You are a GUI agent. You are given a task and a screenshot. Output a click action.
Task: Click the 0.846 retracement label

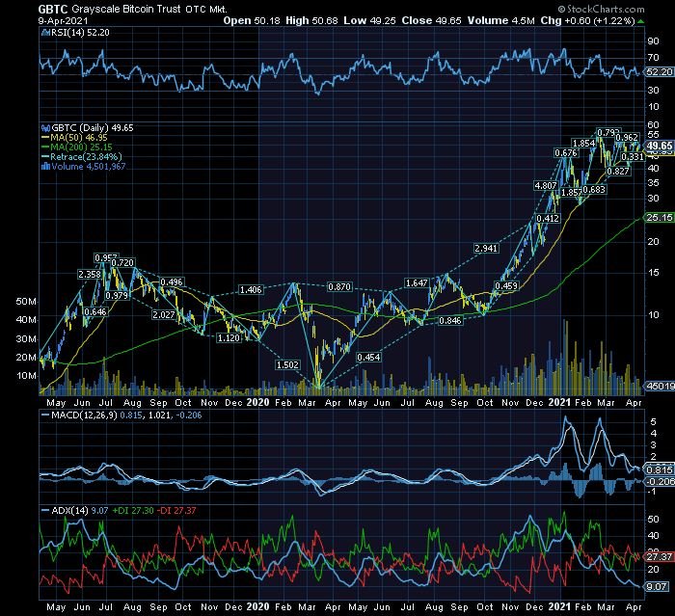click(x=450, y=320)
